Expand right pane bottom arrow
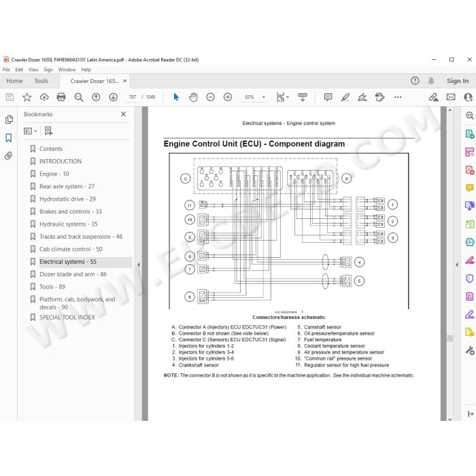 (x=471, y=413)
